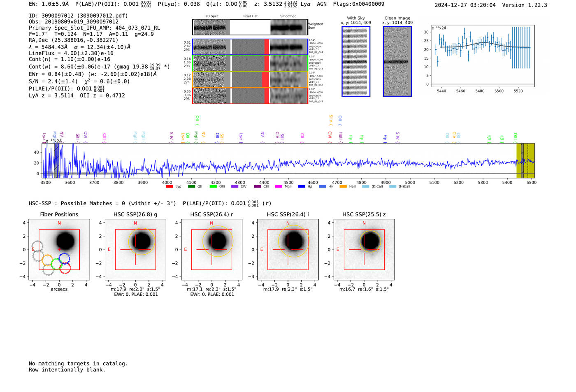Select the 'ID: 3090097012' text line
This screenshot has height=392, width=576.
point(78,16)
